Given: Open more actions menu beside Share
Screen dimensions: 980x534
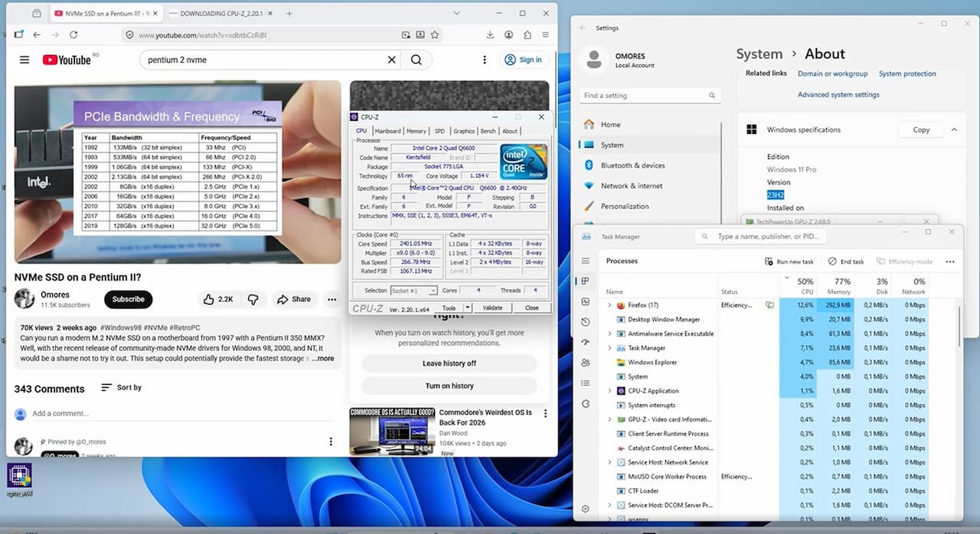Looking at the screenshot, I should 332,299.
